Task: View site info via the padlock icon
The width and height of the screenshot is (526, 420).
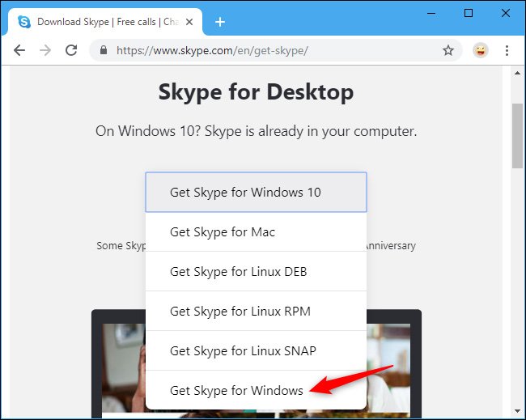Action: [103, 50]
